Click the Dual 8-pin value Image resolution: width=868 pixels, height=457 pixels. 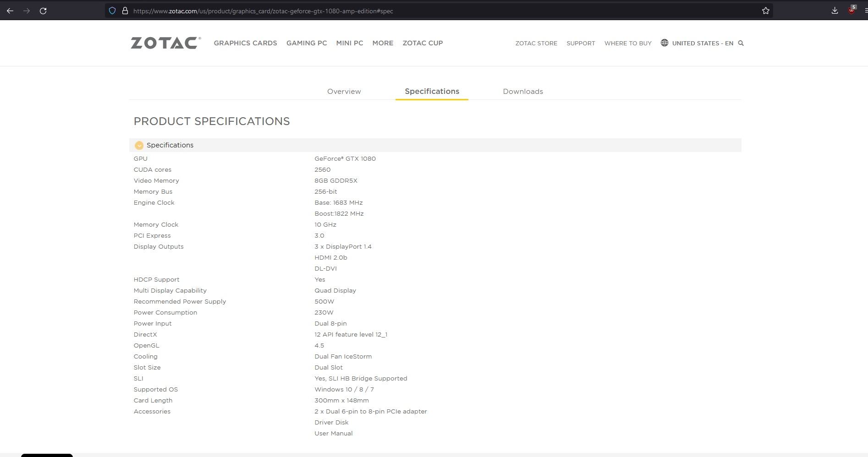click(331, 323)
